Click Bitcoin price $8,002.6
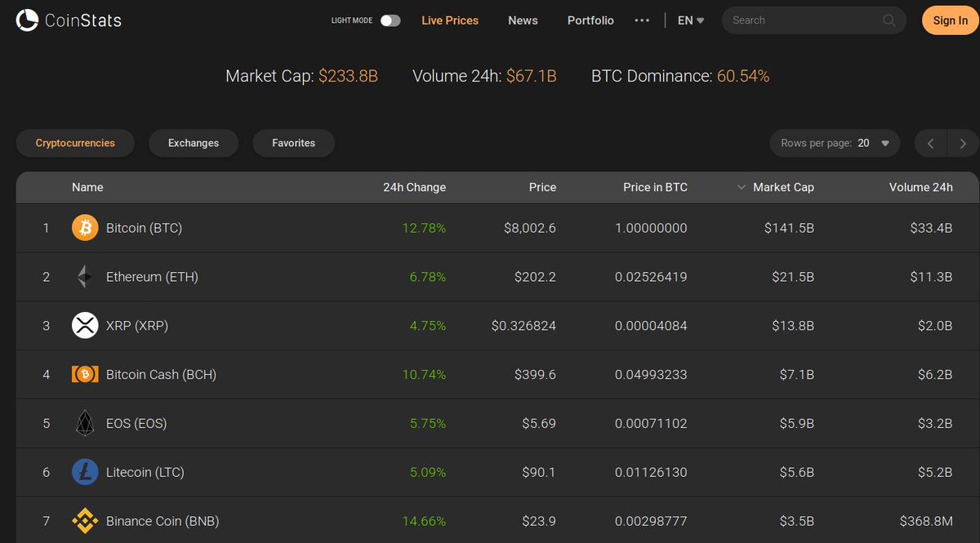The image size is (980, 543). pyautogui.click(x=530, y=228)
